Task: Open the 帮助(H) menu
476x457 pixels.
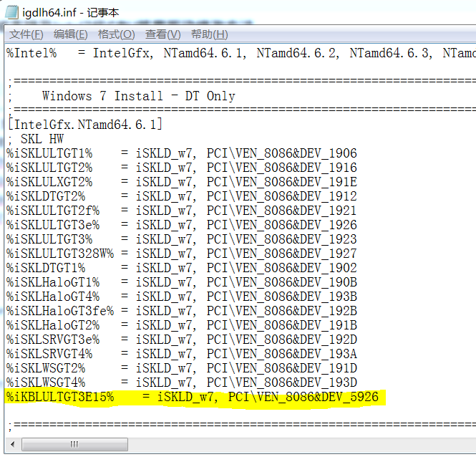Action: (x=209, y=34)
